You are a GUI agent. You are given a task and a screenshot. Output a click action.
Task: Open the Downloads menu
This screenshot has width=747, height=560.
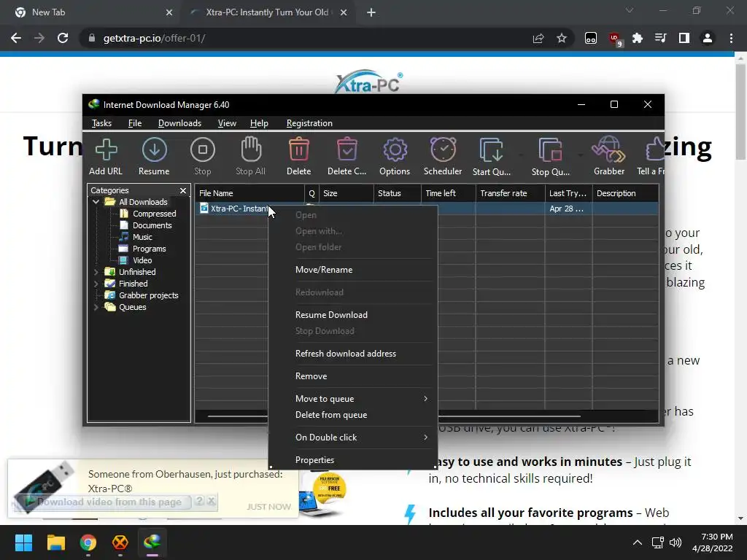[179, 123]
